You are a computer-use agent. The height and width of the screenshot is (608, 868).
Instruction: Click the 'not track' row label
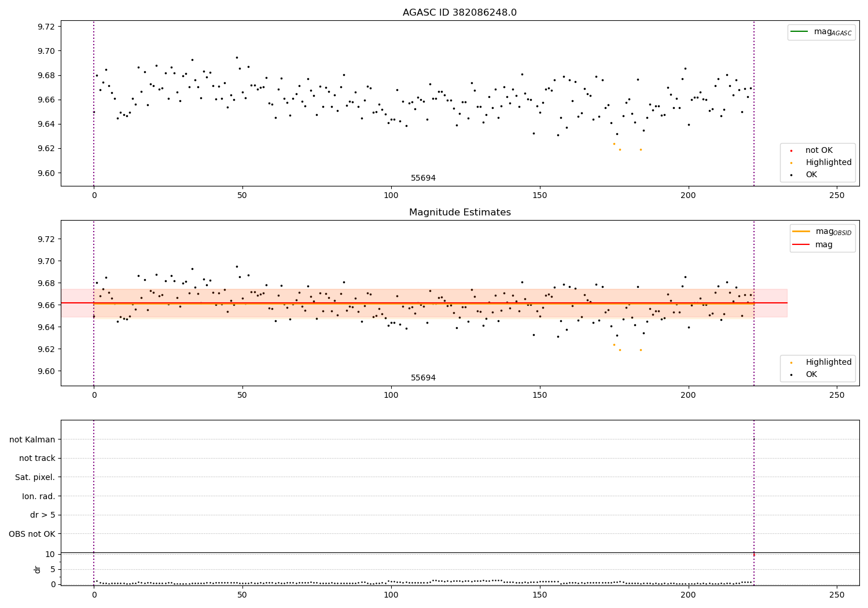pos(37,459)
